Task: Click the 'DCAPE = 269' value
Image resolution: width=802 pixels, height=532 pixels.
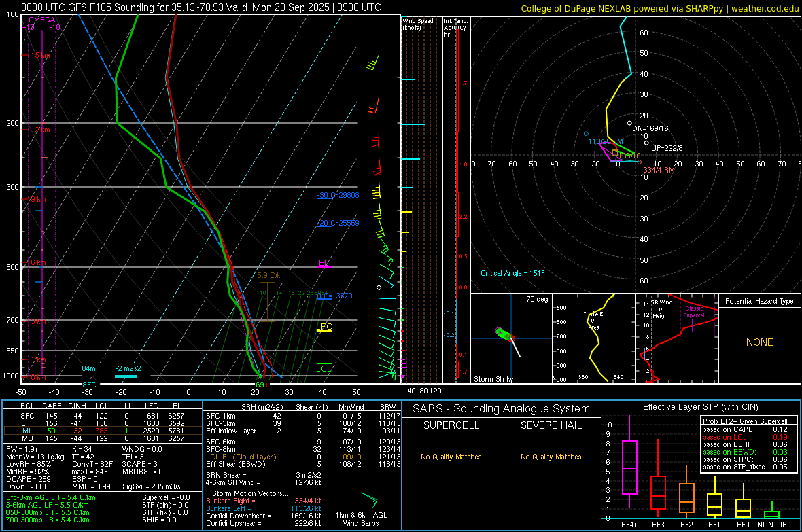Action: coord(28,479)
